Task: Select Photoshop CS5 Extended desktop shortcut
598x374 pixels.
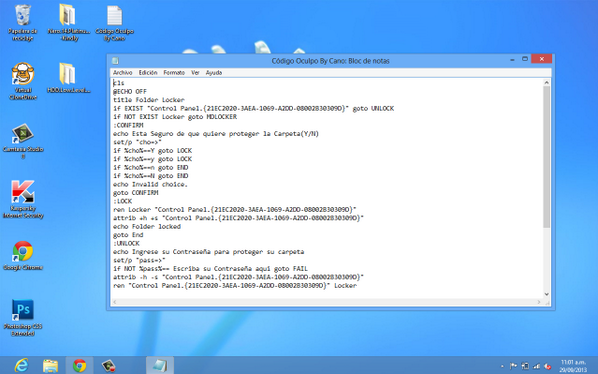Action: click(x=23, y=318)
